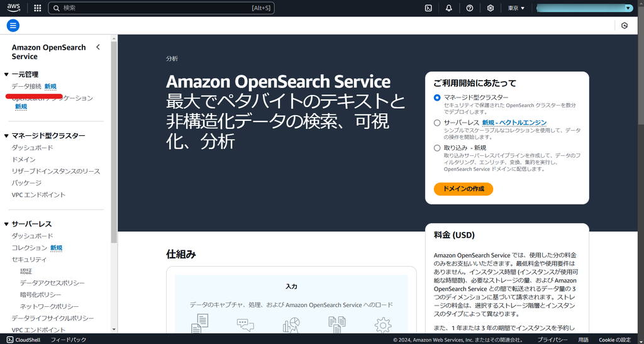Click the 分析 breadcrumb text
Viewport: 644px width, 344px height.
172,58
